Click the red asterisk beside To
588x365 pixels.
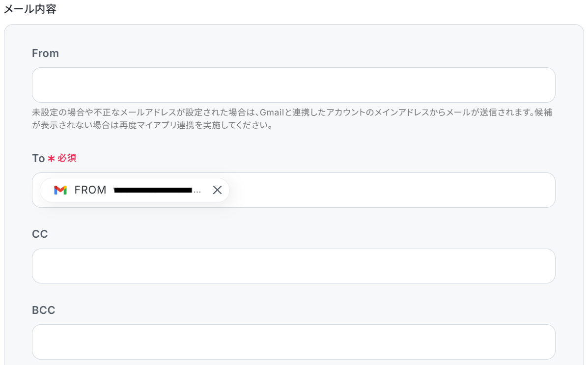tap(52, 159)
